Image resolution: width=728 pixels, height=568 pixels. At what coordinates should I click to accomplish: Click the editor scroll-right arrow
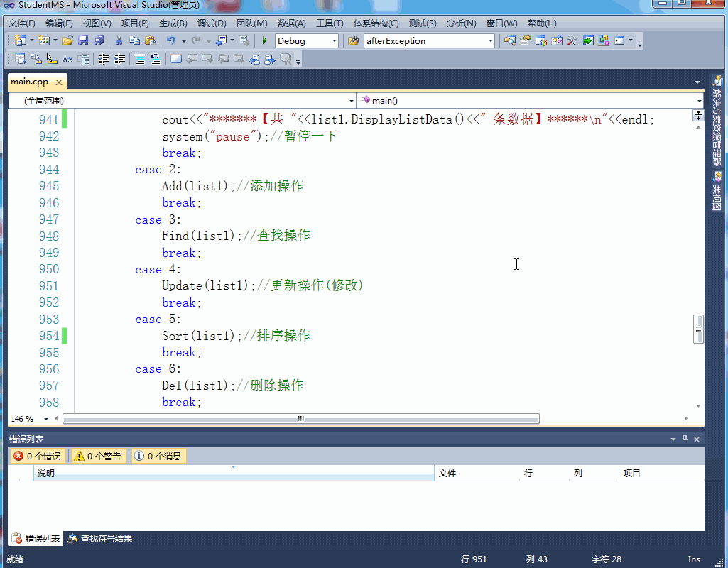pyautogui.click(x=686, y=419)
